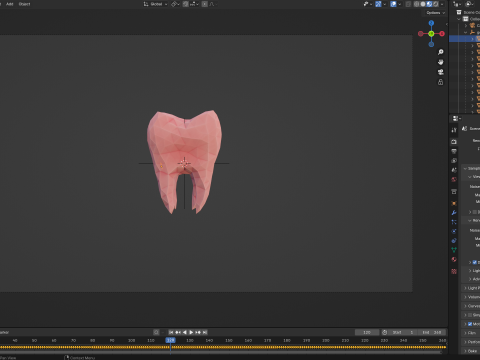The height and width of the screenshot is (360, 480).
Task: Open the Object menu in the viewport header
Action: [24, 4]
